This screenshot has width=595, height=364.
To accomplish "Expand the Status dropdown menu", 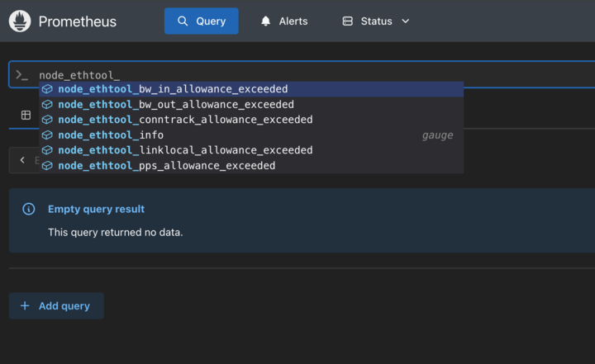I will pyautogui.click(x=376, y=21).
